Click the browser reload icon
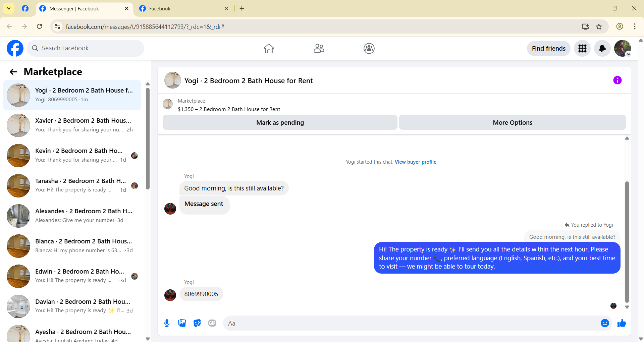This screenshot has width=644, height=342. point(39,26)
